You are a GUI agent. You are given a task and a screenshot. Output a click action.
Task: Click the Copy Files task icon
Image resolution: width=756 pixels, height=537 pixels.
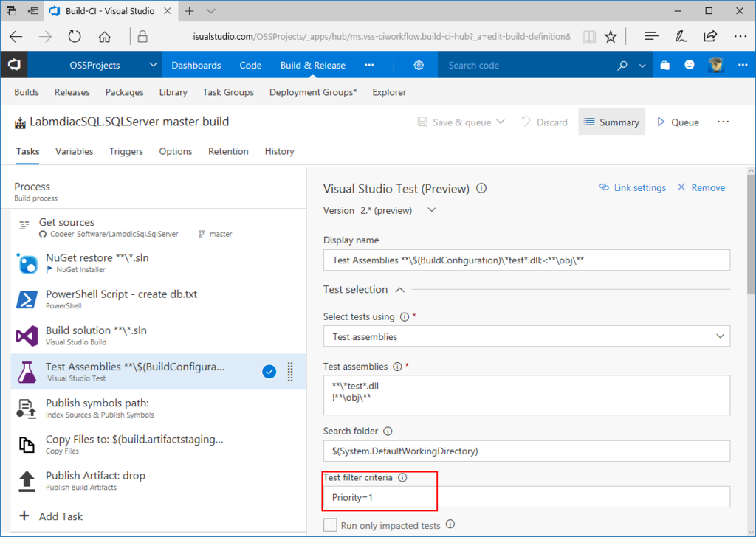coord(27,445)
